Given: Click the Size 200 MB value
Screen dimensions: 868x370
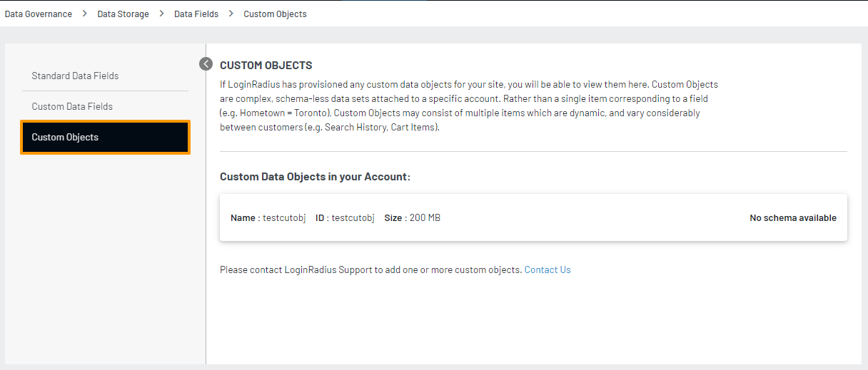Looking at the screenshot, I should point(425,218).
